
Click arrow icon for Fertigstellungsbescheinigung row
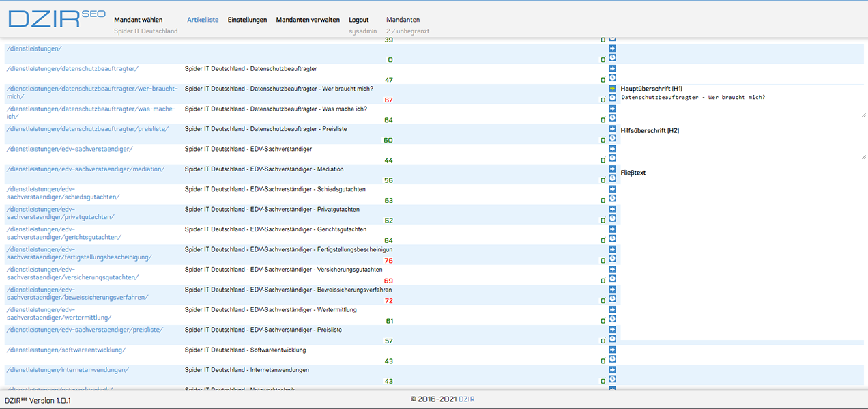coord(612,249)
